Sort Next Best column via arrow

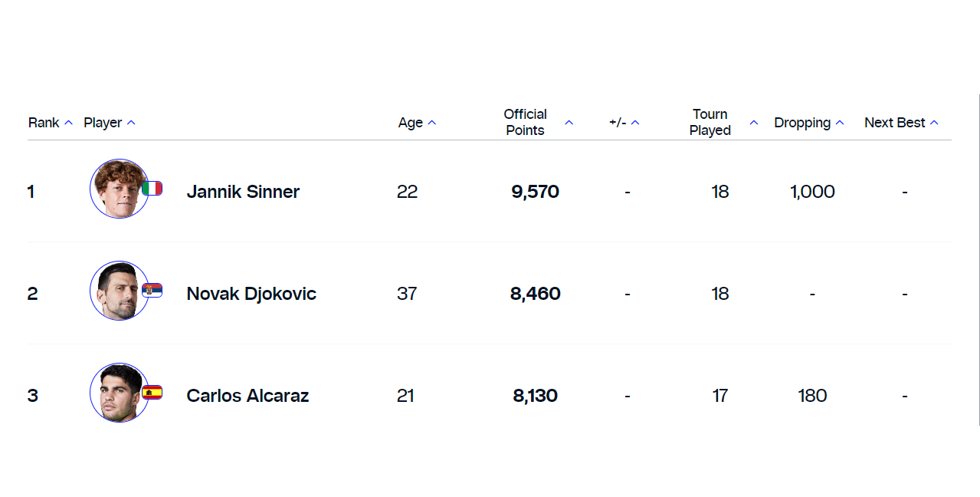pyautogui.click(x=934, y=123)
